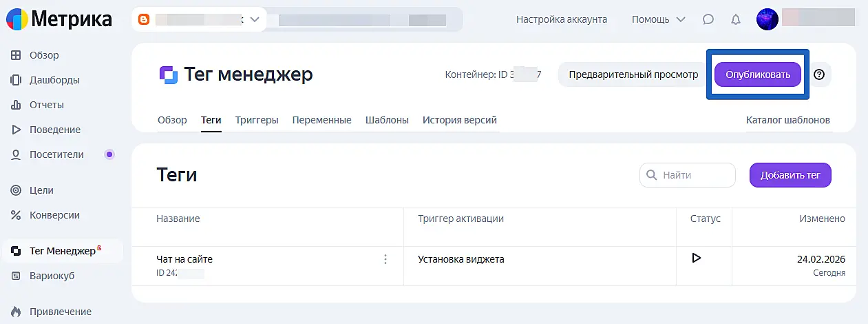868x324 pixels.
Task: Open История версий tab
Action: (x=459, y=120)
